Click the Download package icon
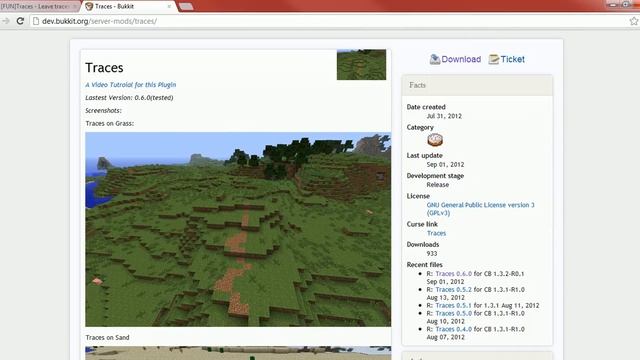 (x=435, y=59)
